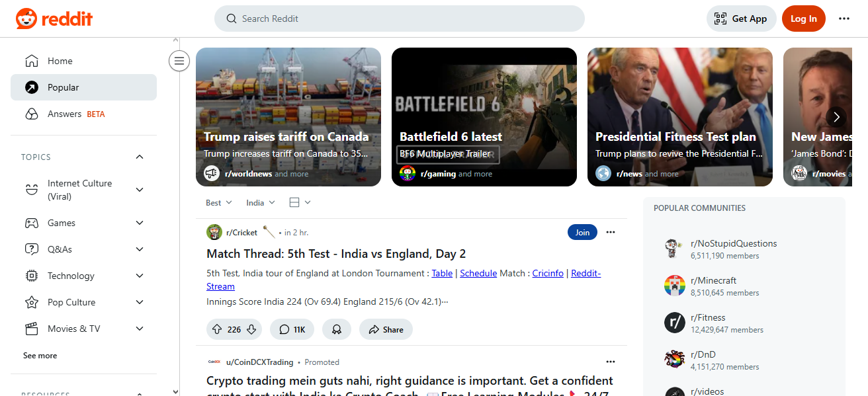Click See more under Topics
Image resolution: width=868 pixels, height=396 pixels.
40,356
